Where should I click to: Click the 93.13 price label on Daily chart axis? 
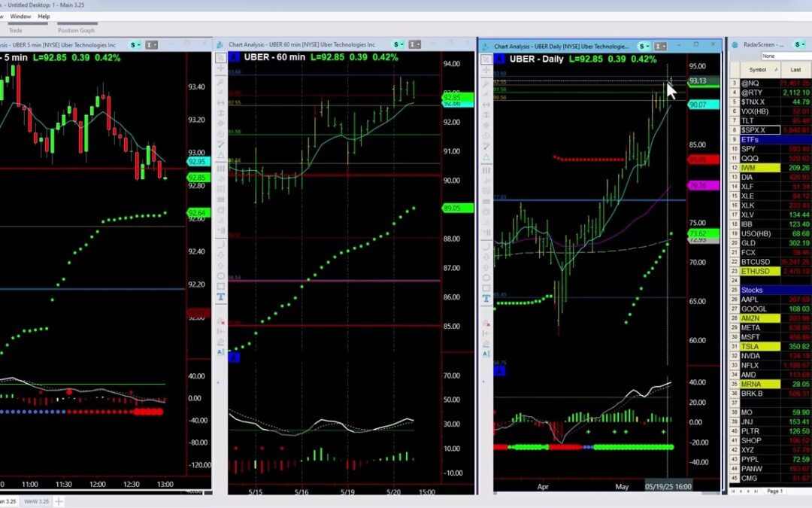703,81
